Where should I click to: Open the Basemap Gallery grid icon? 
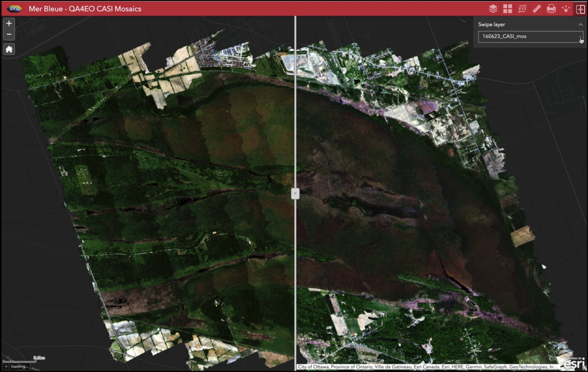(x=508, y=9)
